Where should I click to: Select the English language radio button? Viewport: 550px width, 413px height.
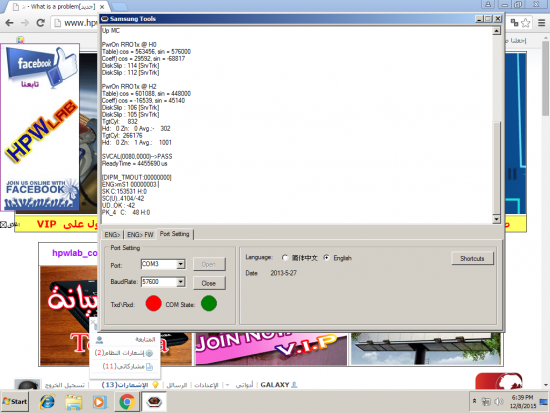coord(327,258)
